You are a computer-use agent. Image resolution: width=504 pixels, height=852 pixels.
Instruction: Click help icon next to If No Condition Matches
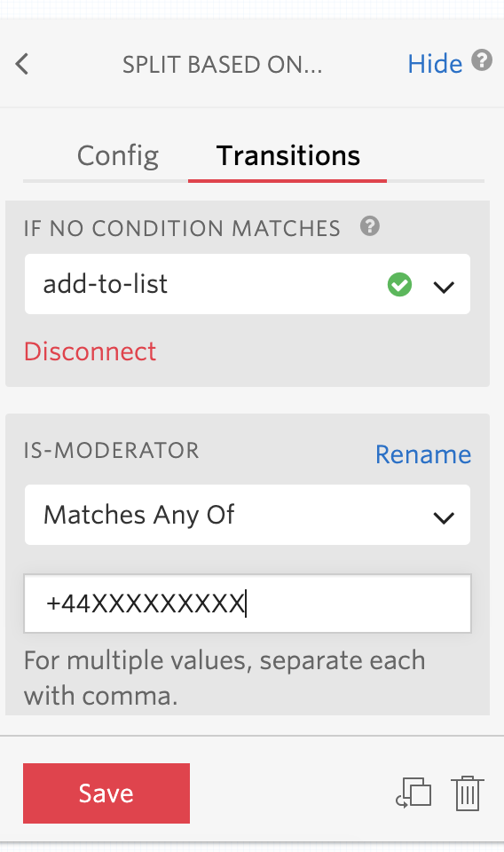370,226
